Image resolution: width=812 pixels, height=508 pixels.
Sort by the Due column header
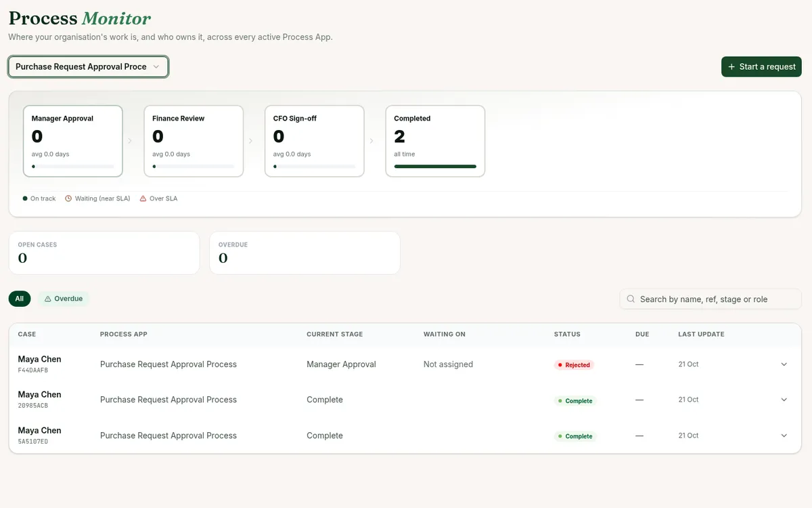coord(642,334)
